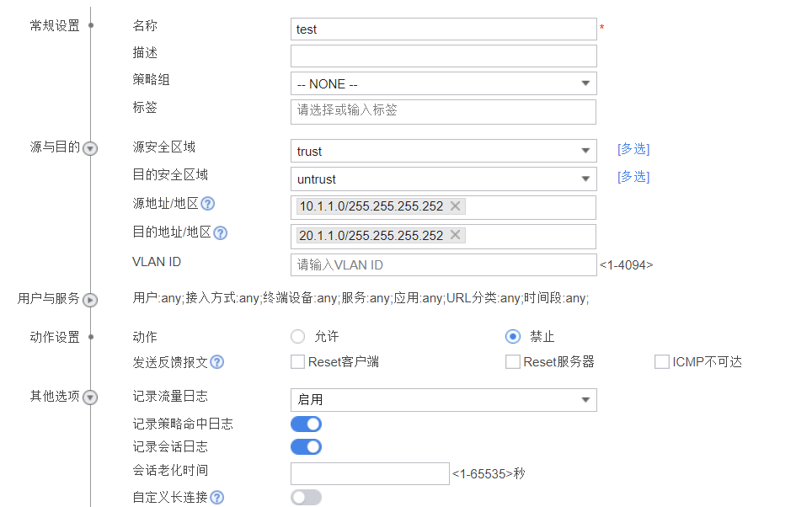The height and width of the screenshot is (507, 812).
Task: Click the VLAN ID input field
Action: 444,264
